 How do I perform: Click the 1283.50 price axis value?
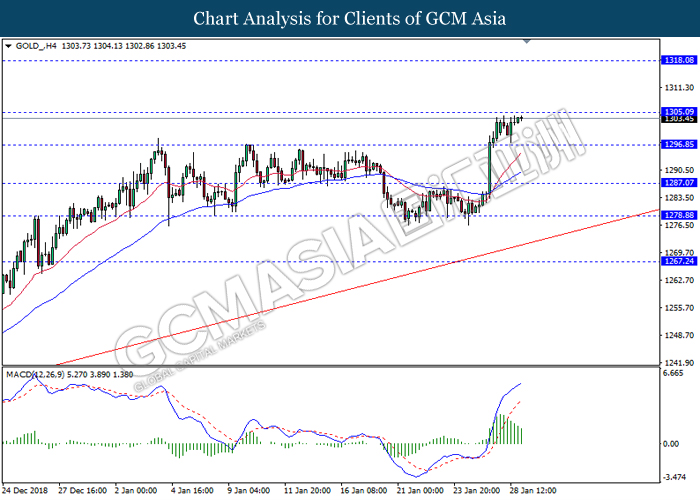(679, 198)
